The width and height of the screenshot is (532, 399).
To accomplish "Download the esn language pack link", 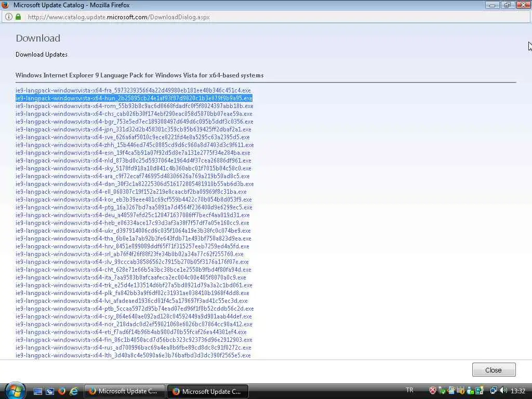I will pos(132,153).
